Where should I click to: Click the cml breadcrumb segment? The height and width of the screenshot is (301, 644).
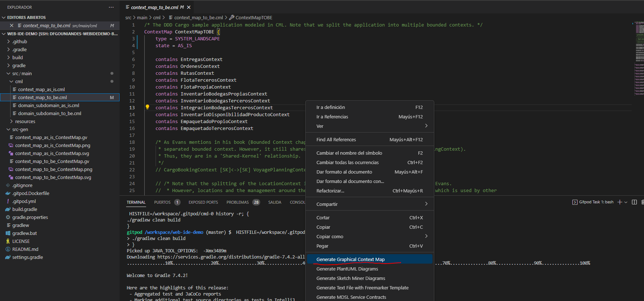point(157,17)
